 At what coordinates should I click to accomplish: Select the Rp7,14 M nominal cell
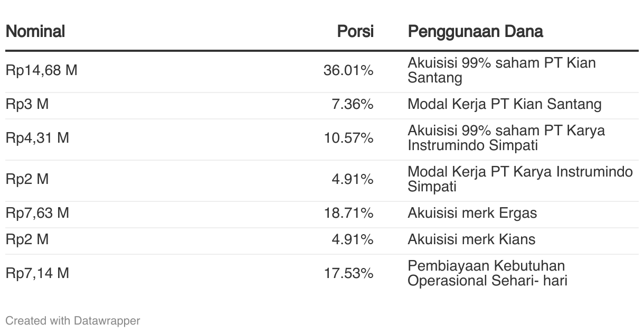pos(37,273)
